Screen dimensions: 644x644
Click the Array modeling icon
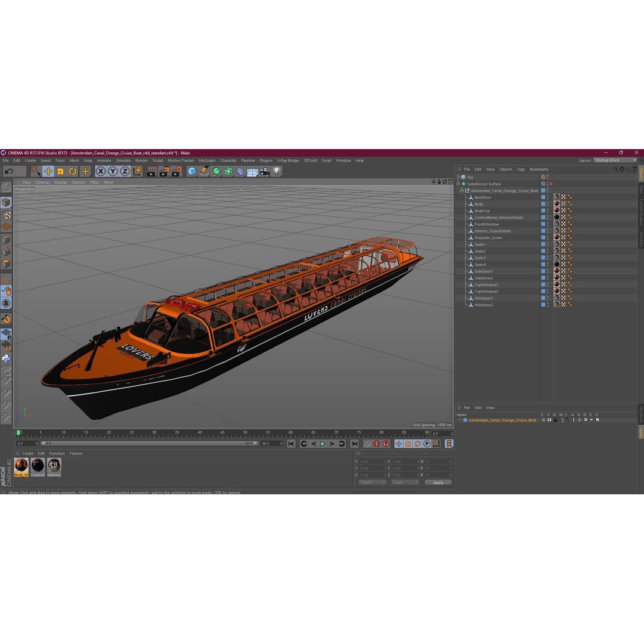(228, 171)
